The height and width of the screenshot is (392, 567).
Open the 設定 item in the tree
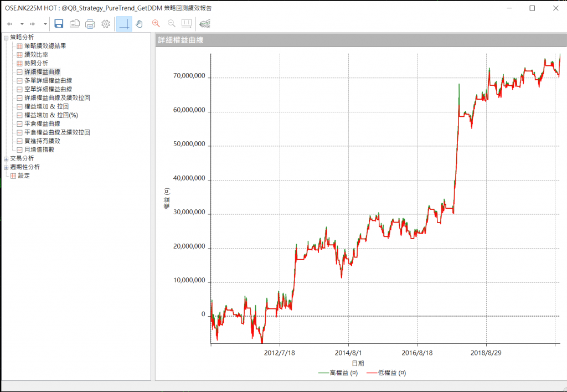click(x=24, y=176)
